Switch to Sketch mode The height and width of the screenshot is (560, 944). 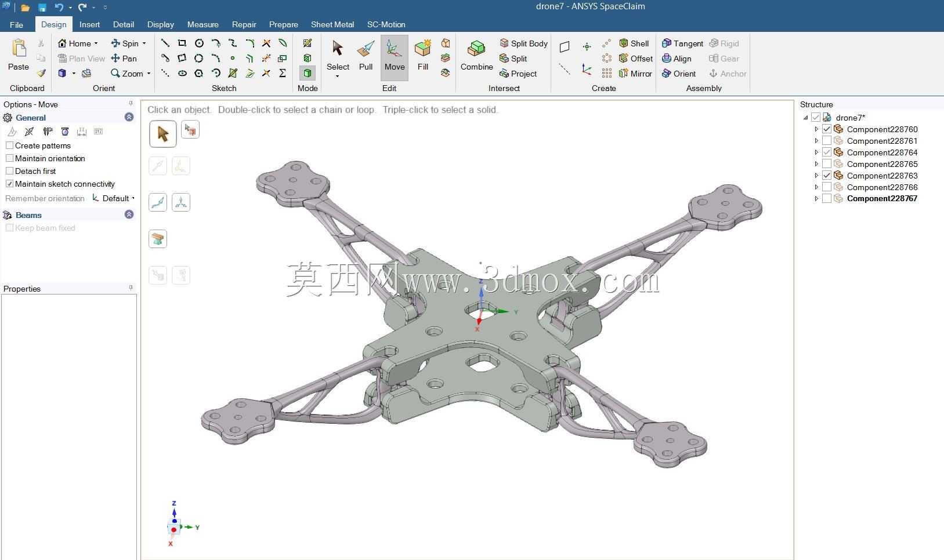click(308, 43)
